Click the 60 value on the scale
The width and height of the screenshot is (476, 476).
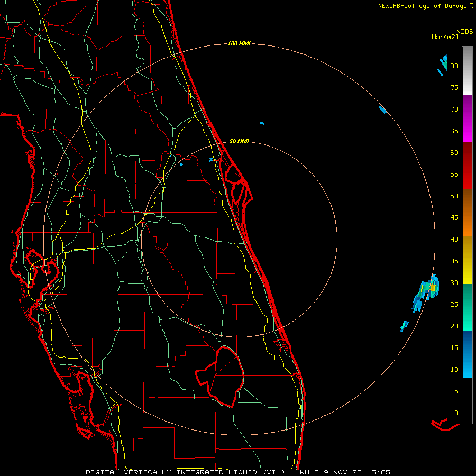454,153
